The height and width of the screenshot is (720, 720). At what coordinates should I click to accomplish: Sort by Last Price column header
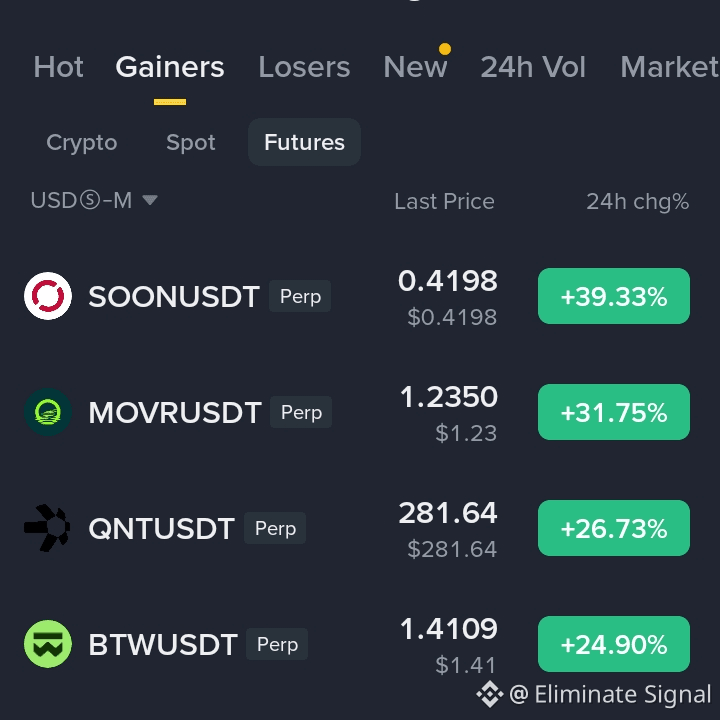click(444, 201)
